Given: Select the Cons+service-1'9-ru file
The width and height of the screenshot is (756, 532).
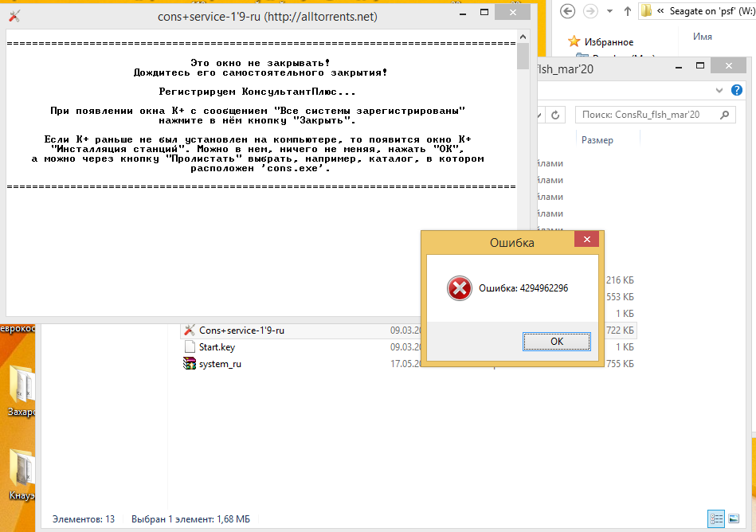Looking at the screenshot, I should click(x=241, y=331).
